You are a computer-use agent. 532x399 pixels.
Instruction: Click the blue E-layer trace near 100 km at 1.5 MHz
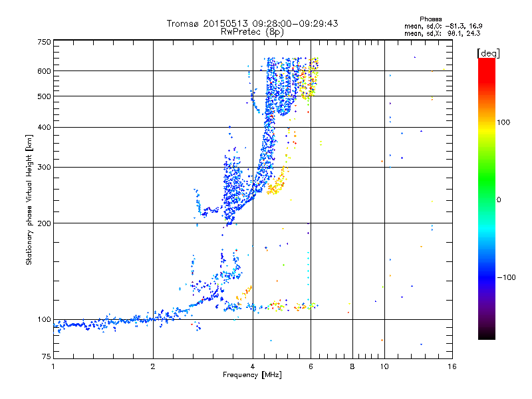coord(112,322)
